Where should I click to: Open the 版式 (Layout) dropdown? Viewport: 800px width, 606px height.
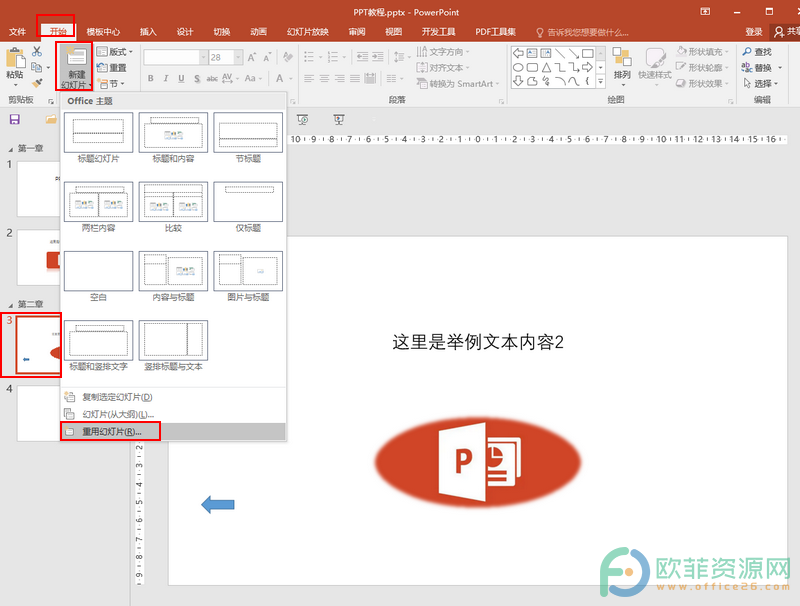point(115,52)
